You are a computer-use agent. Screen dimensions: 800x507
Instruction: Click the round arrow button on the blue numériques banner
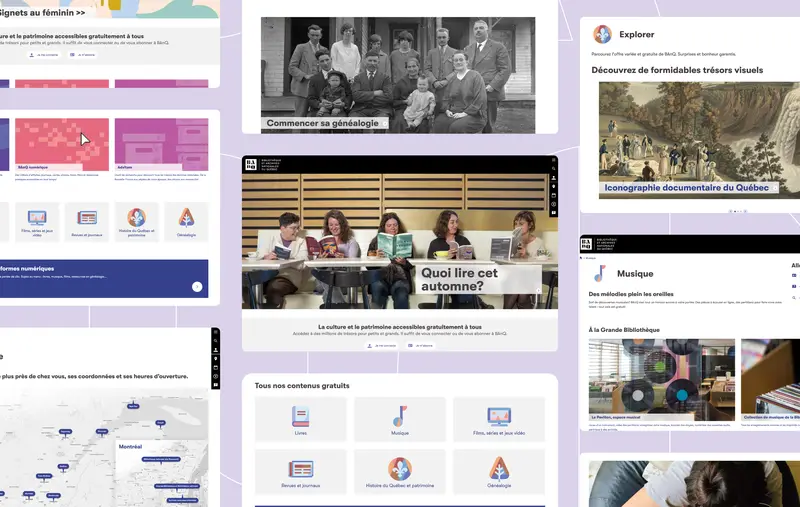click(x=197, y=287)
